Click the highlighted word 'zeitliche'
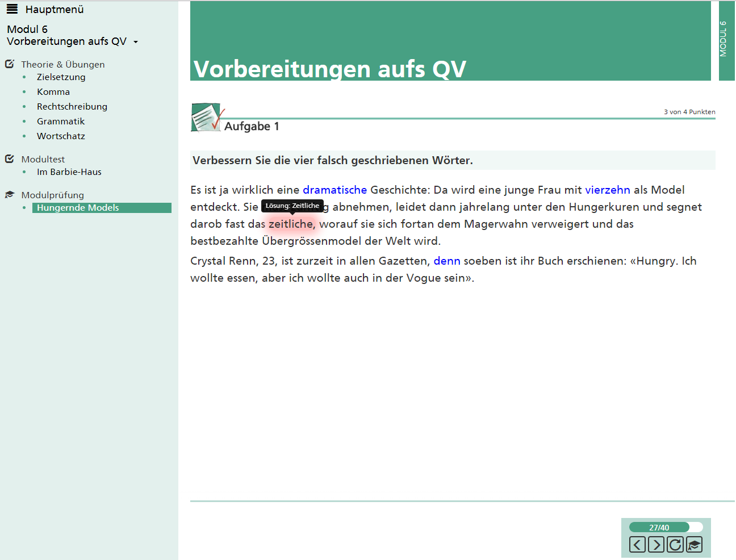The image size is (736, 560). tap(290, 224)
